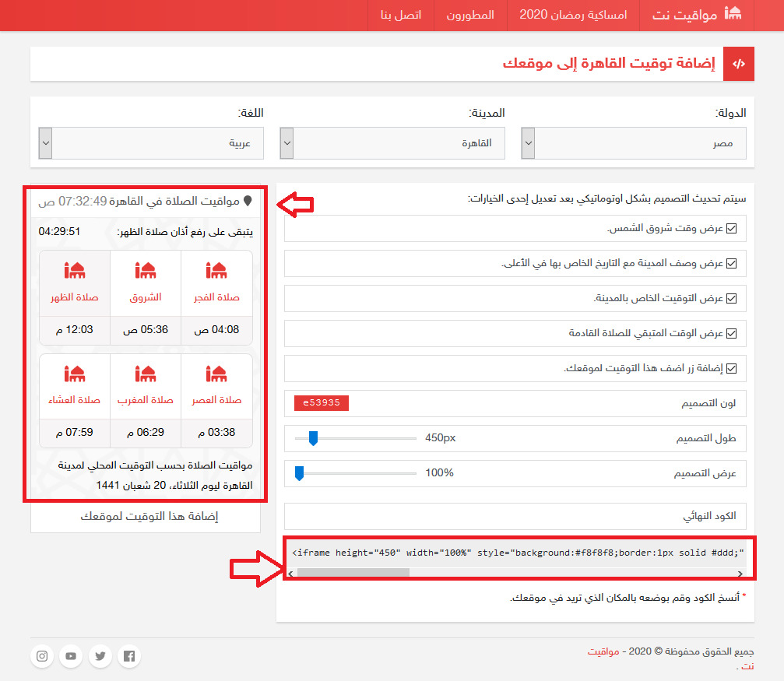Image resolution: width=784 pixels, height=681 pixels.
Task: Select the صلاة الفجر mosque icon
Action: click(216, 271)
